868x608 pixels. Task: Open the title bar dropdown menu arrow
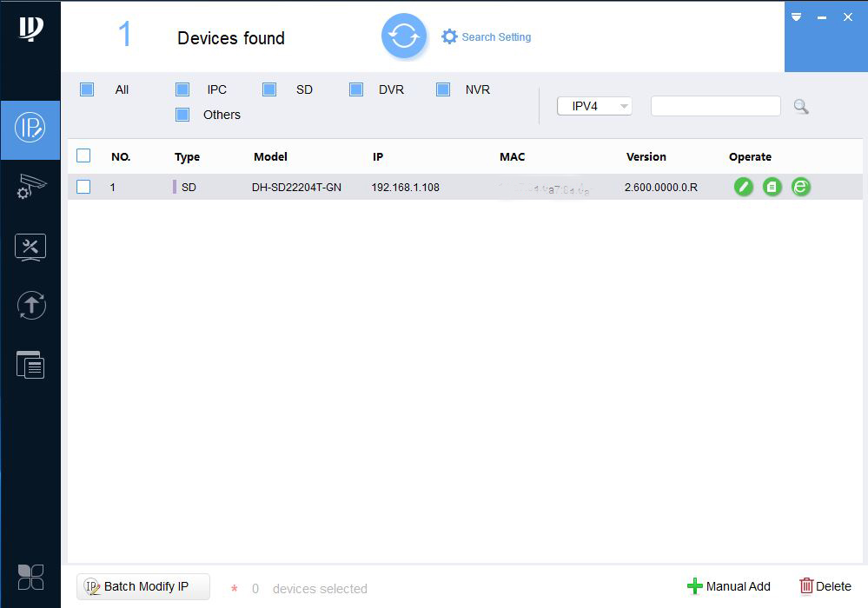coord(796,17)
